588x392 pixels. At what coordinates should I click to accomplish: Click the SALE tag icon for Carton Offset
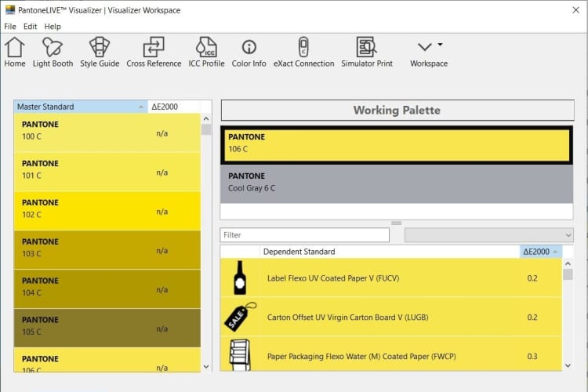pos(241,317)
